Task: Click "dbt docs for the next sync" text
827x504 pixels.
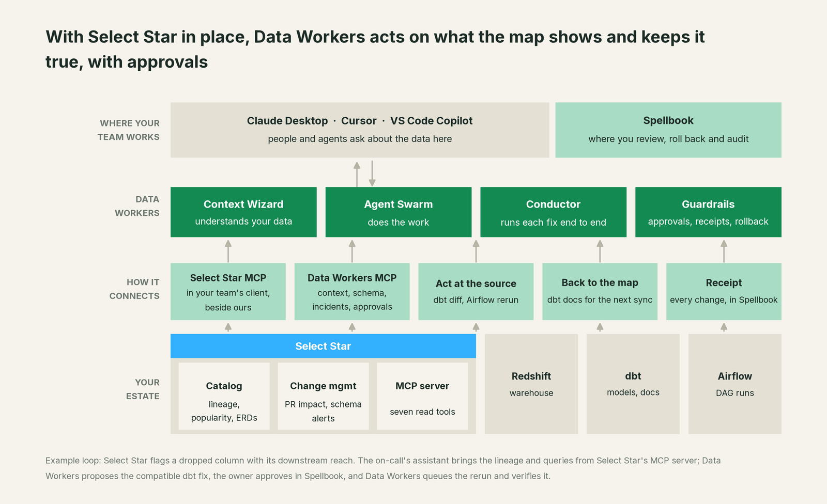Action: coord(600,300)
